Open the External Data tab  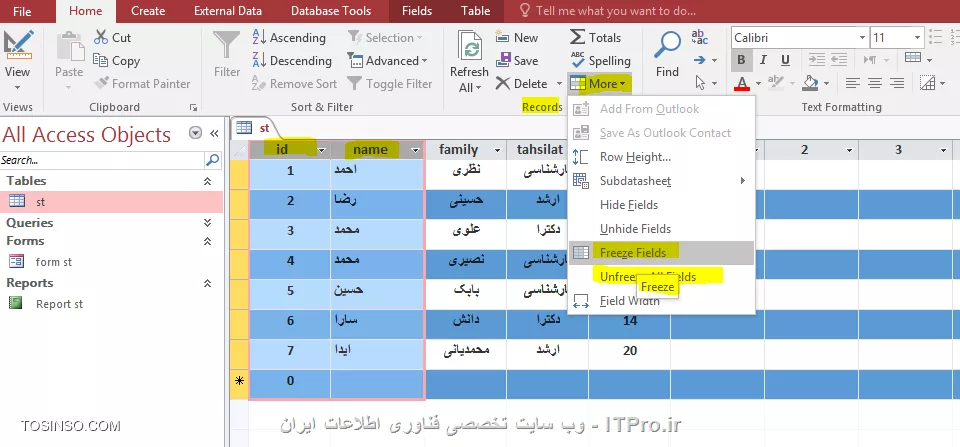[228, 11]
